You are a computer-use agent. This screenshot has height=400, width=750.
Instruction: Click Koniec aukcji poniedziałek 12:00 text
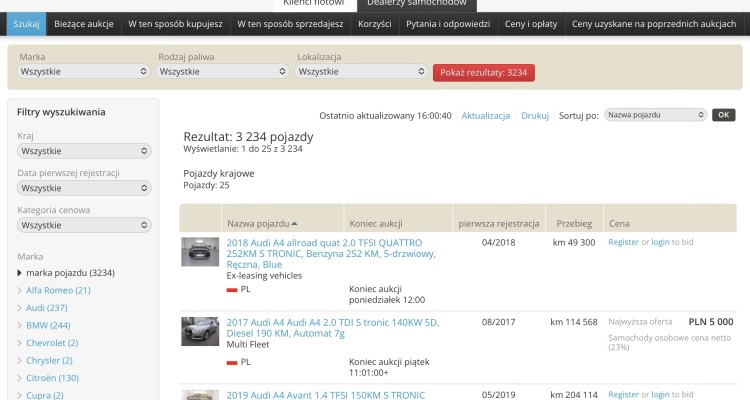[387, 295]
